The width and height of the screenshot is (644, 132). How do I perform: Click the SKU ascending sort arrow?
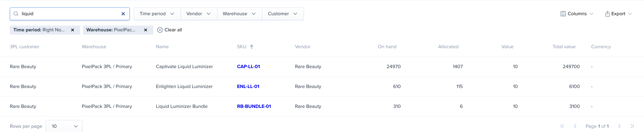coord(252,47)
